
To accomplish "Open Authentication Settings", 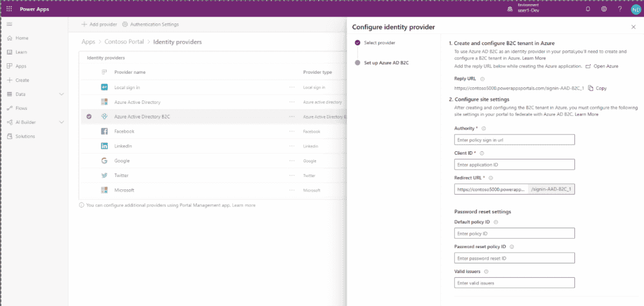I will (x=150, y=24).
